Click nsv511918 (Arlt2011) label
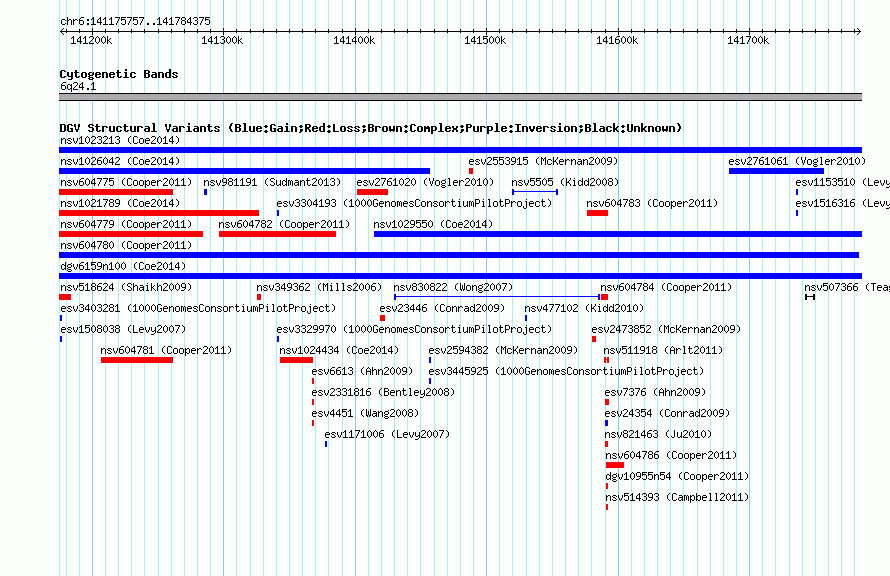The image size is (890, 576). pyautogui.click(x=663, y=350)
